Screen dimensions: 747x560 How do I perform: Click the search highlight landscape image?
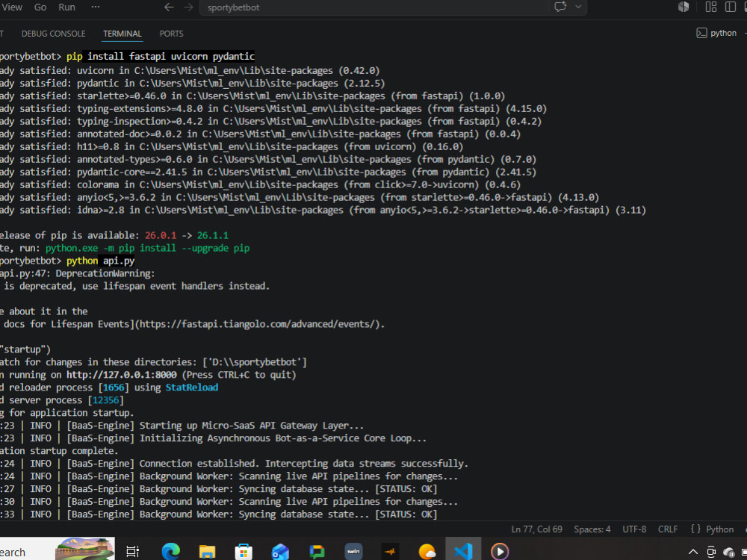(84, 549)
